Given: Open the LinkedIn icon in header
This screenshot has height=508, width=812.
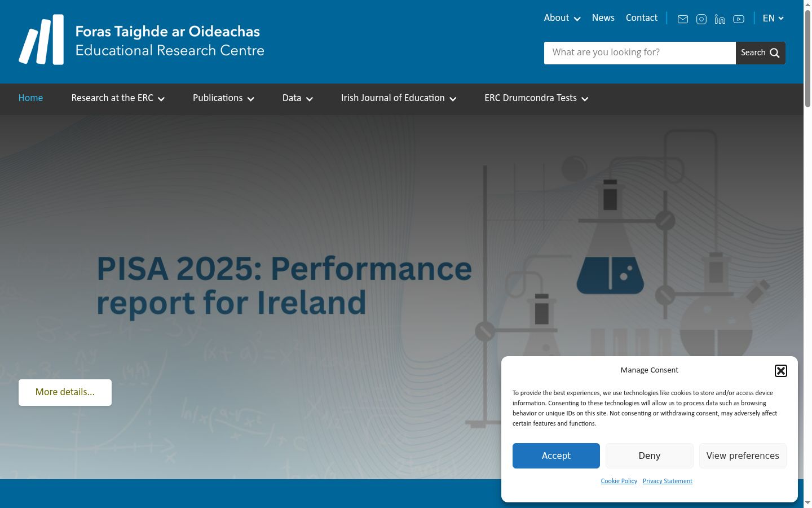Looking at the screenshot, I should pos(720,19).
